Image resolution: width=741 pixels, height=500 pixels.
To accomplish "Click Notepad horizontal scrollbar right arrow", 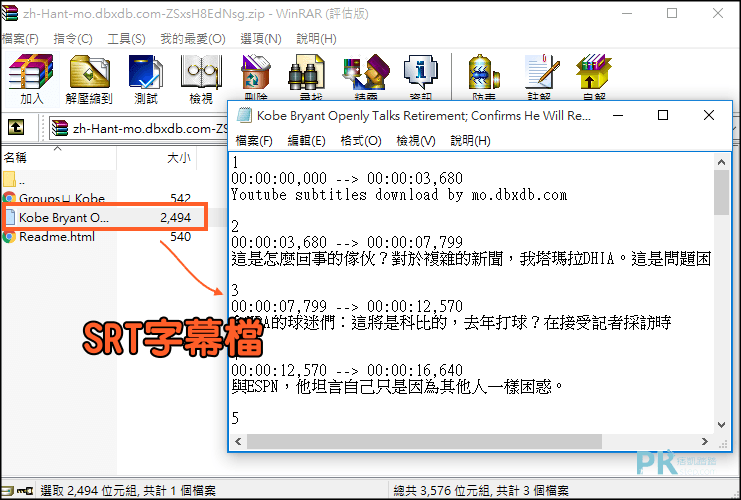I will coord(705,441).
